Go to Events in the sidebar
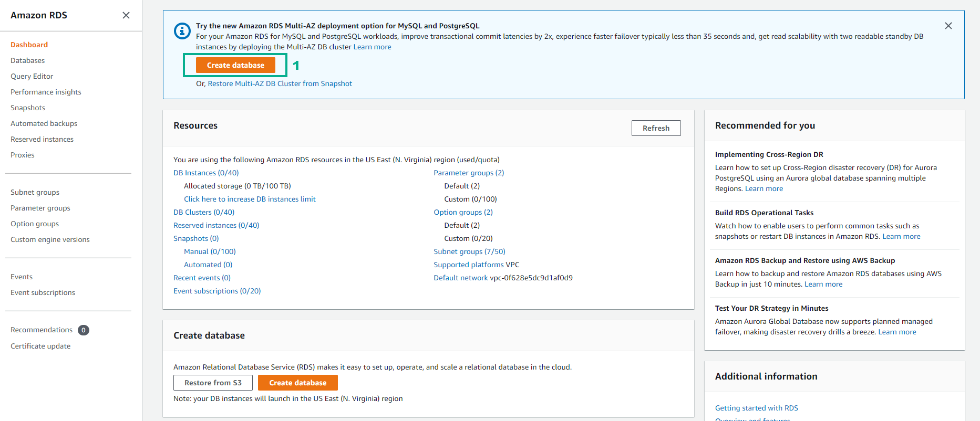 [x=22, y=277]
